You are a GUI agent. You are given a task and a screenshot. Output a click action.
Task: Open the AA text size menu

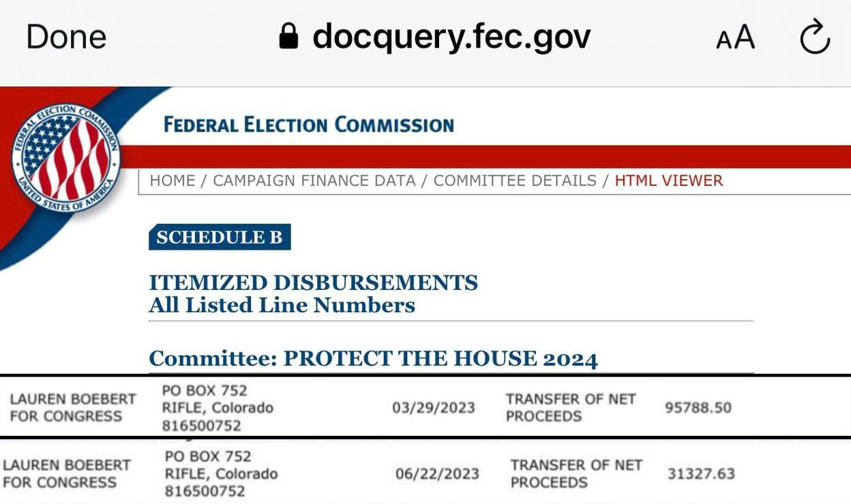coord(735,38)
